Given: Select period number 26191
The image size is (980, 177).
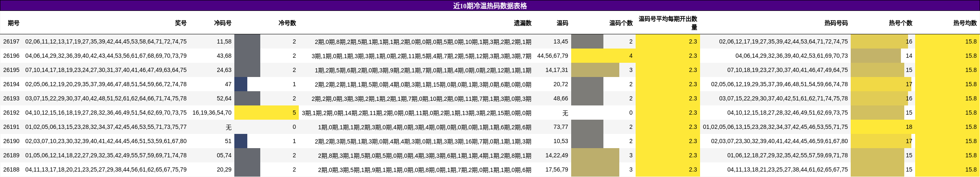Looking at the screenshot, I should (11, 127).
